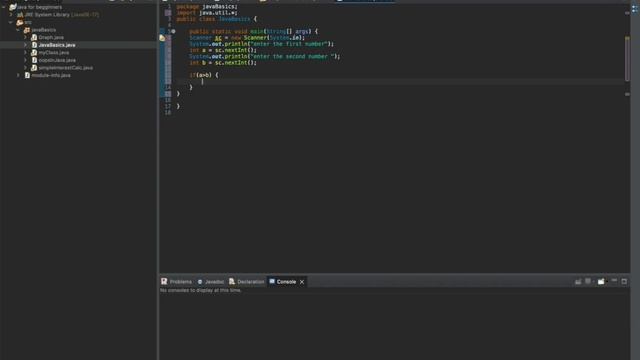
Task: Click the 'int b = sc.nextInt();' line
Action: click(223, 63)
